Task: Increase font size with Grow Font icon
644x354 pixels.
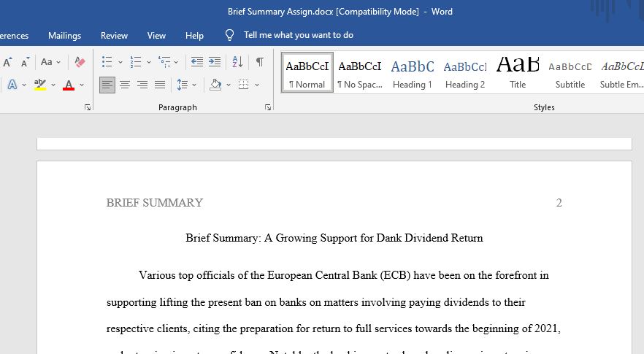Action: (x=7, y=62)
